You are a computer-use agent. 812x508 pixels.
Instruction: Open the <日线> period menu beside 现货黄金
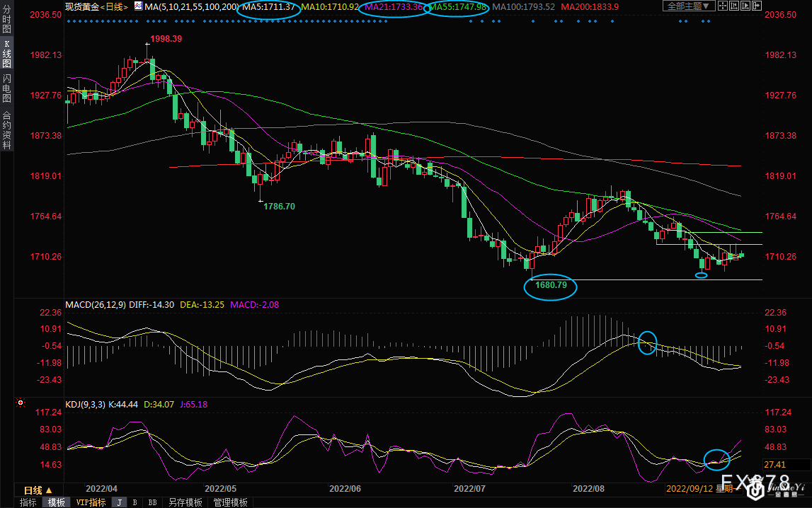tap(114, 6)
